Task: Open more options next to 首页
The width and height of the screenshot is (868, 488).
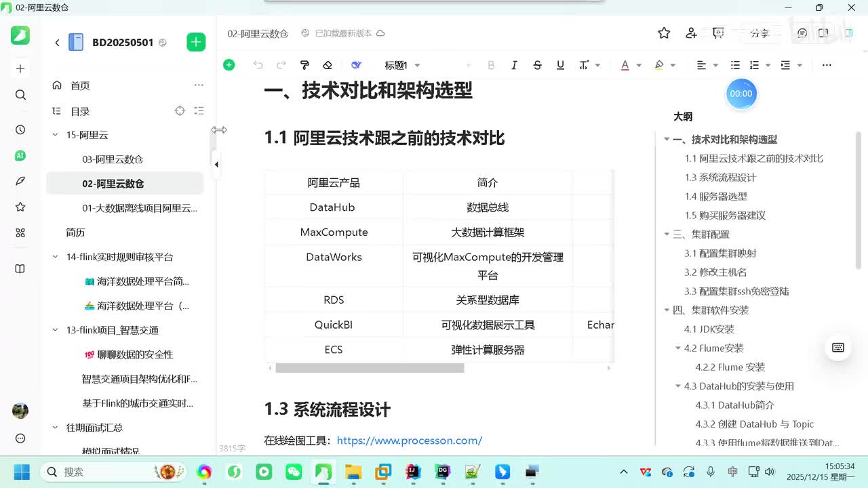Action: point(199,85)
